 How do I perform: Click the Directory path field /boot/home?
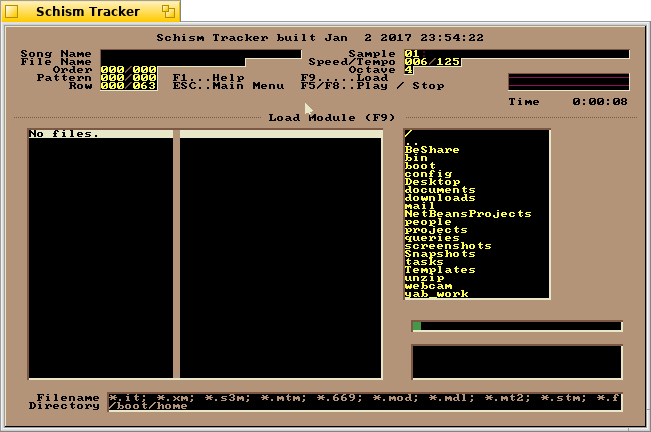(365, 406)
